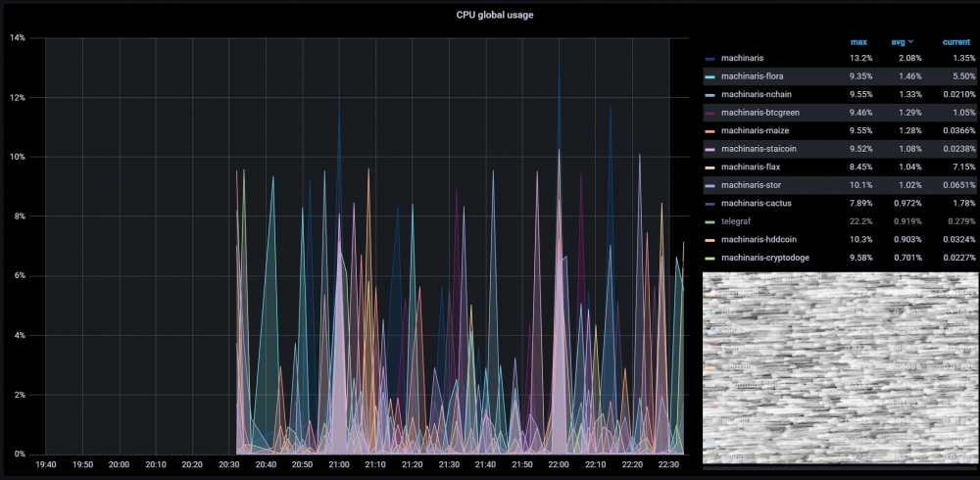
Task: Toggle the machinaris series in the legend
Action: point(743,58)
